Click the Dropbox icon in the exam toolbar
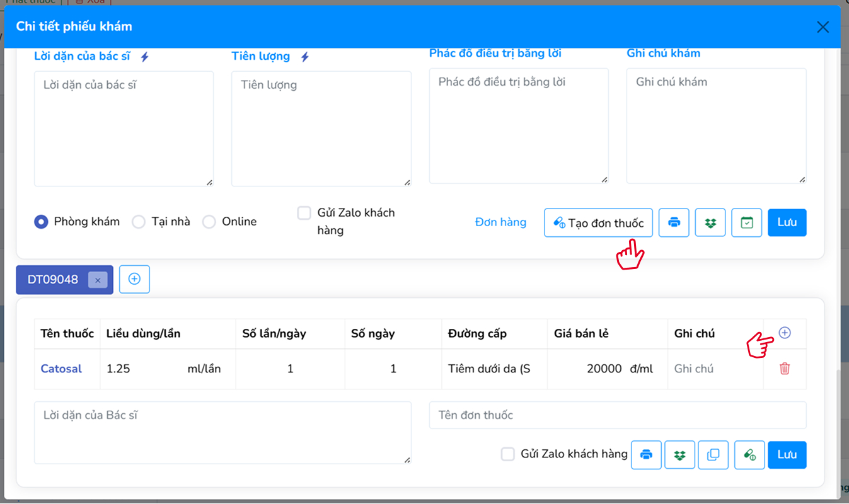Screen dimensions: 849x504 tap(710, 222)
